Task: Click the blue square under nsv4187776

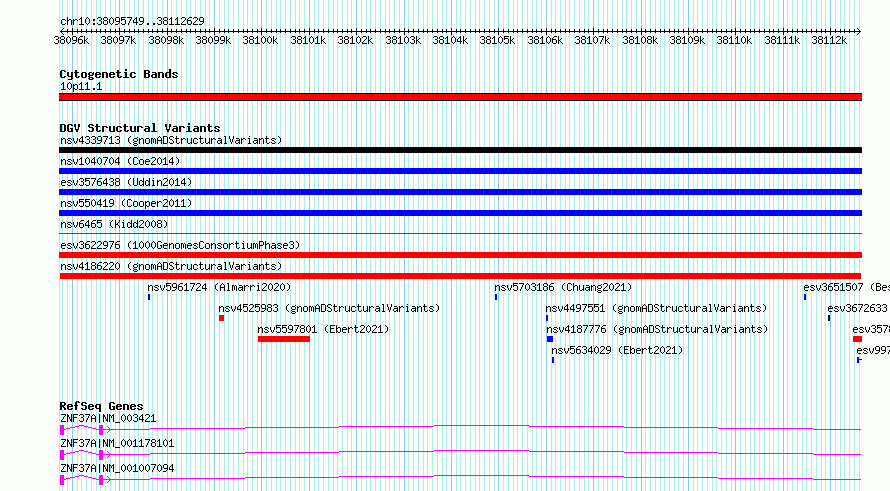Action: point(549,339)
